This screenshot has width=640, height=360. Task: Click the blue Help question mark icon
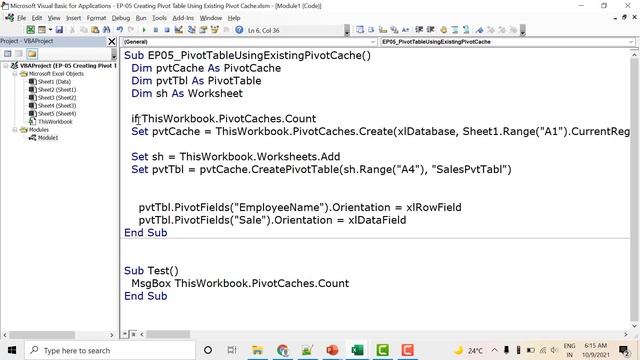(x=239, y=30)
